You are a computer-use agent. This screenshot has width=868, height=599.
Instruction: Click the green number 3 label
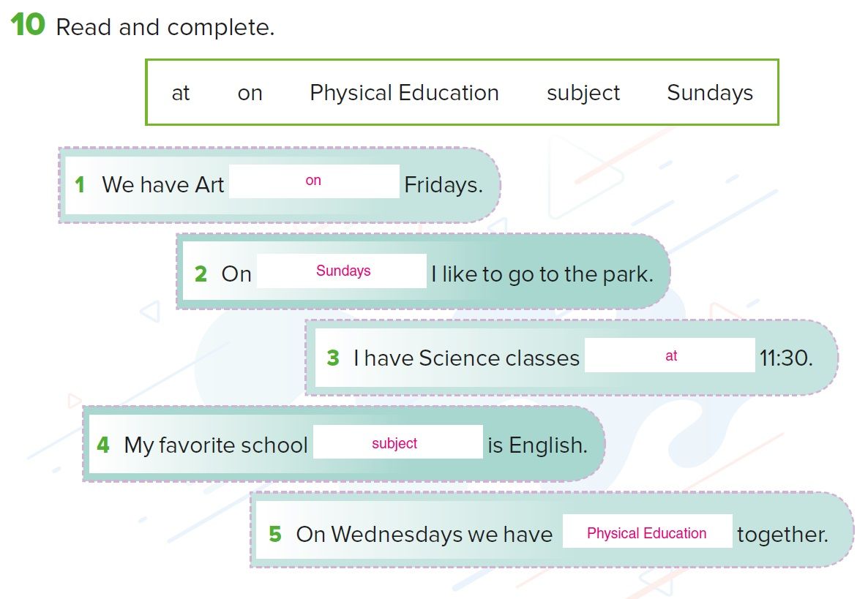coord(333,358)
